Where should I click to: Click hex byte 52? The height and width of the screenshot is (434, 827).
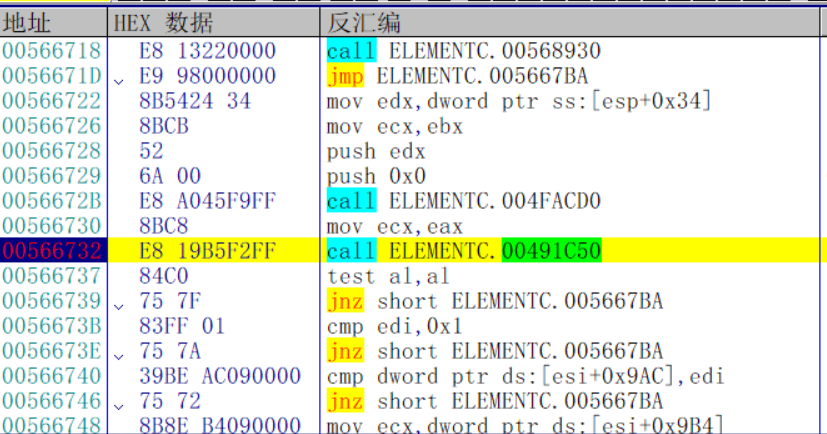pyautogui.click(x=151, y=151)
